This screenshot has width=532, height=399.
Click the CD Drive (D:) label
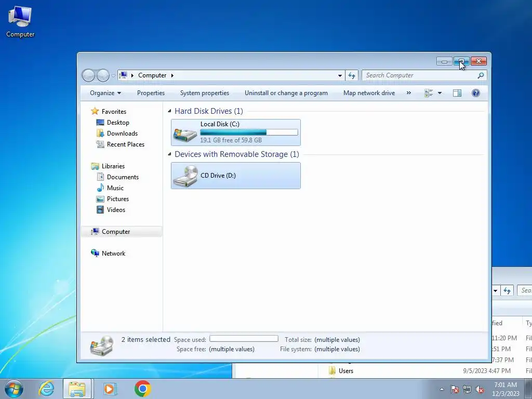[218, 176]
